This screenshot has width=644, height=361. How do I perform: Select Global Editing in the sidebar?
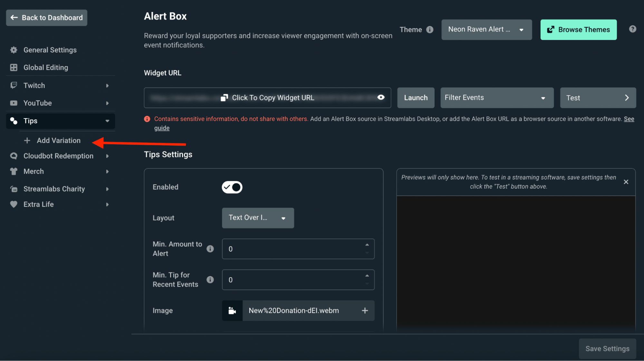pyautogui.click(x=45, y=68)
